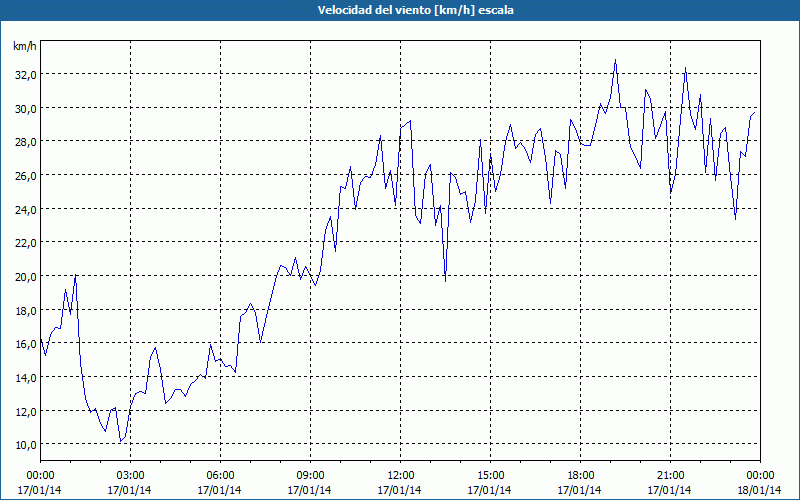
Task: Click the 32,0 y-axis value
Action: coord(26,74)
